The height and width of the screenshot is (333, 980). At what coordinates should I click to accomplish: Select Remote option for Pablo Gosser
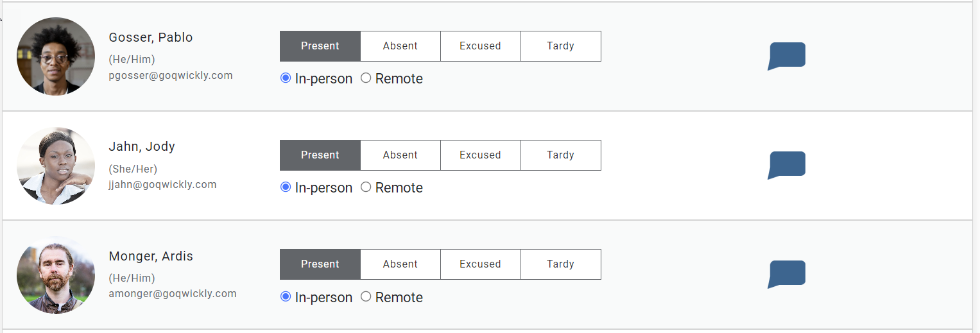point(366,78)
